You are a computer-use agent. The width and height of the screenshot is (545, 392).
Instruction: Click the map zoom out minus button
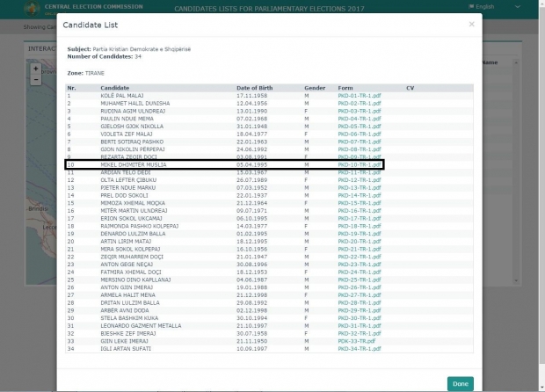click(x=35, y=79)
